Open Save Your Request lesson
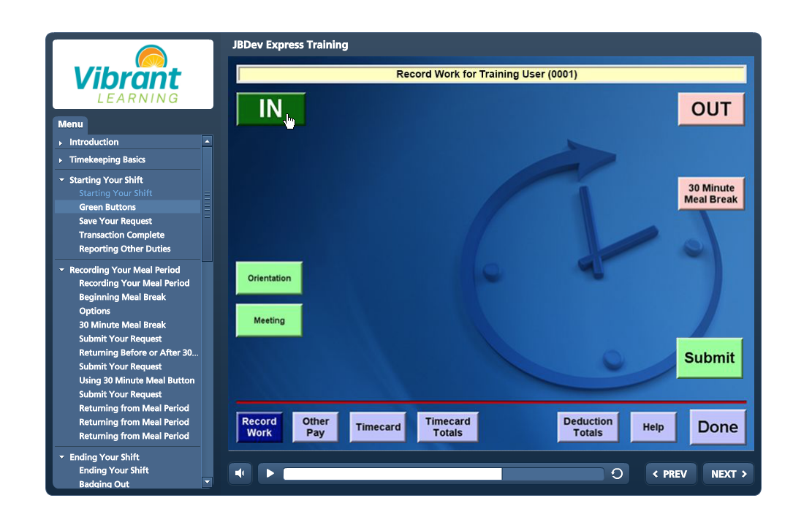Screen dimensions: 812x528 click(115, 221)
